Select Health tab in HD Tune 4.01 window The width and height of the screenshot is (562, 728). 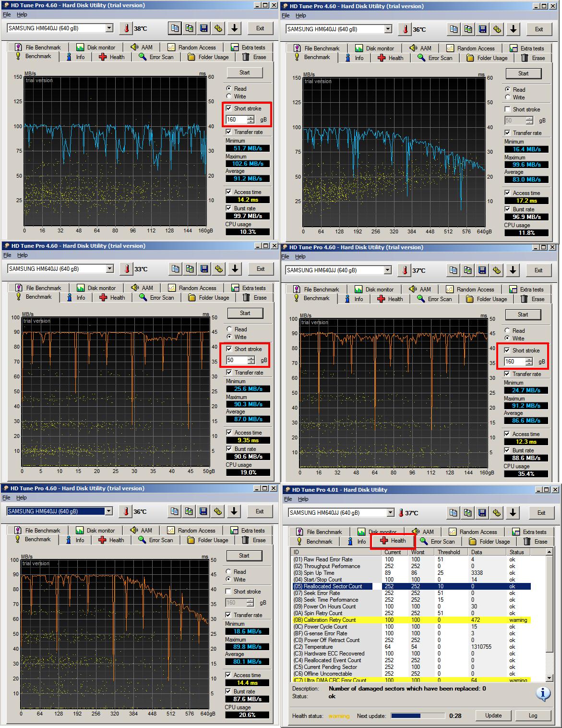tap(393, 541)
